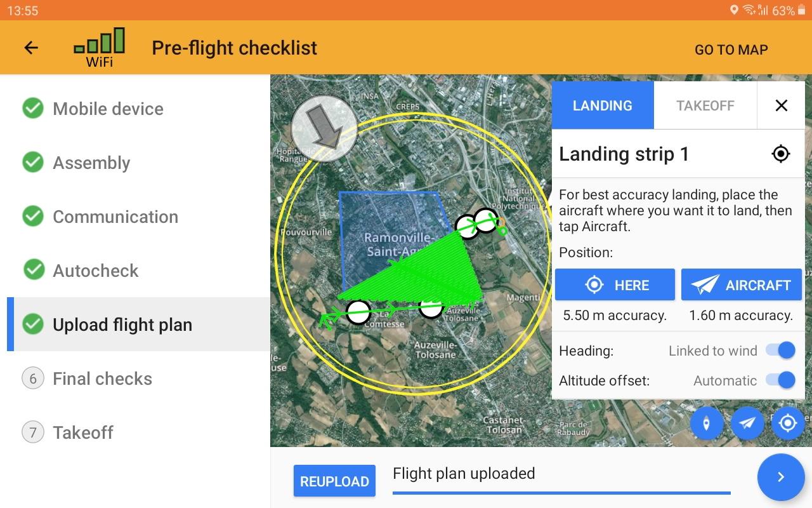
Task: Center map on aircraft location button
Action: point(747,423)
